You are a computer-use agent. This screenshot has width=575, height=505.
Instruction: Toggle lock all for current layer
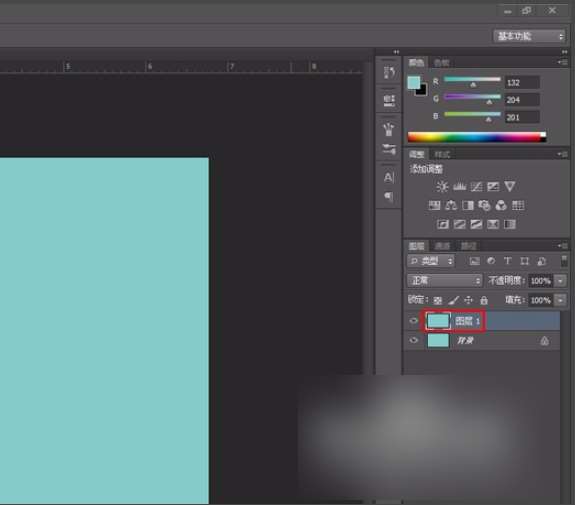pyautogui.click(x=484, y=300)
